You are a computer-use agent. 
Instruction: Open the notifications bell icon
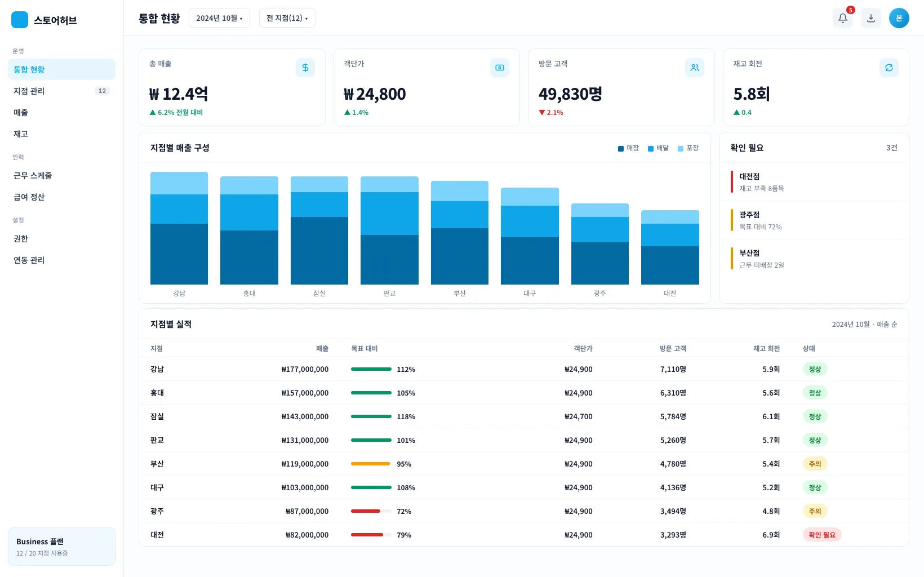842,18
